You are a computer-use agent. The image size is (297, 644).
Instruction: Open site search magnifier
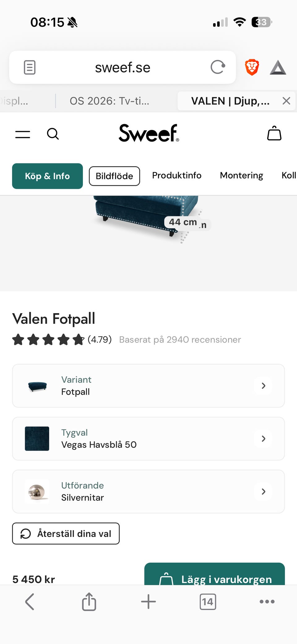[x=53, y=134]
